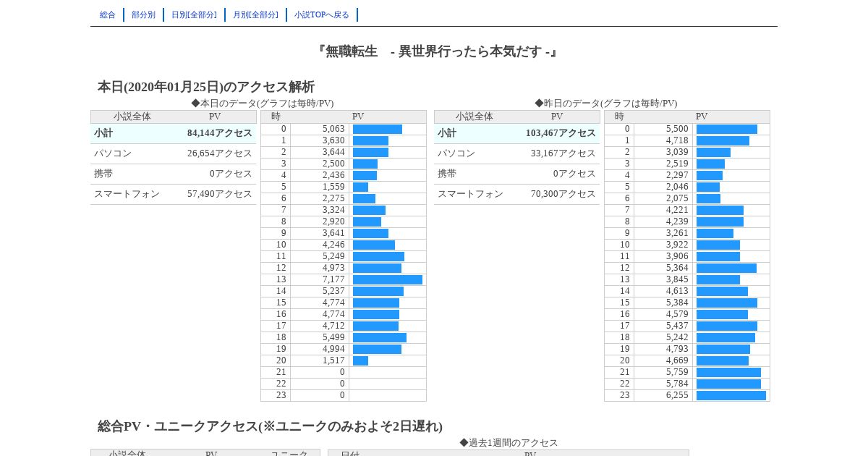Click today's hour 18 value 5,499
This screenshot has width=868, height=456.
pos(333,337)
